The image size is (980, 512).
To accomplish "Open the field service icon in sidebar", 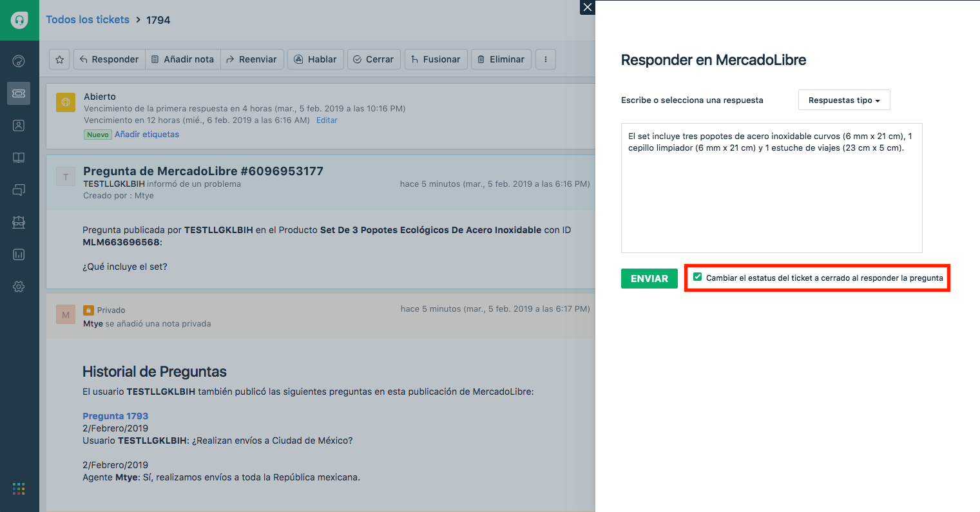I will (19, 222).
